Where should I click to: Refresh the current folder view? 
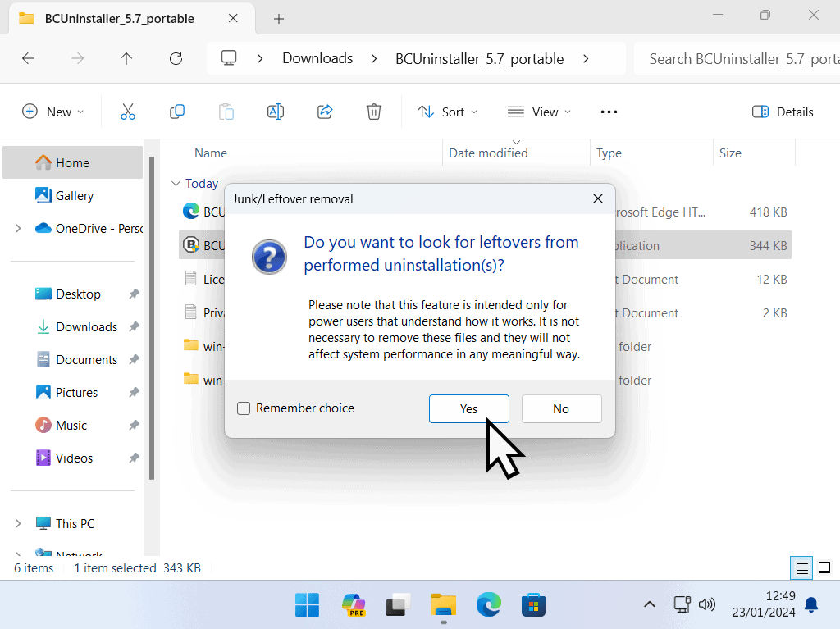pyautogui.click(x=176, y=58)
